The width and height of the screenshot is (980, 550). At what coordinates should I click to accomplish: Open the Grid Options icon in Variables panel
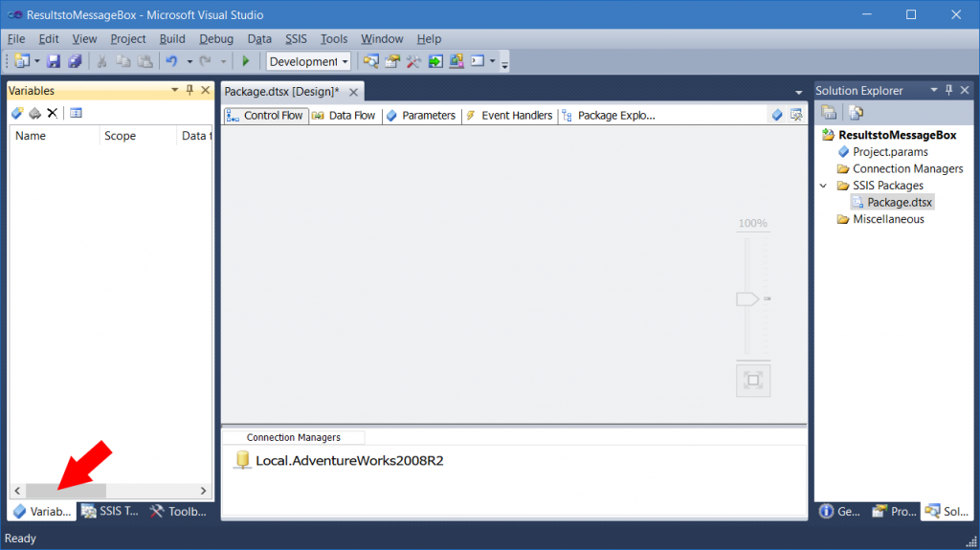pyautogui.click(x=76, y=113)
